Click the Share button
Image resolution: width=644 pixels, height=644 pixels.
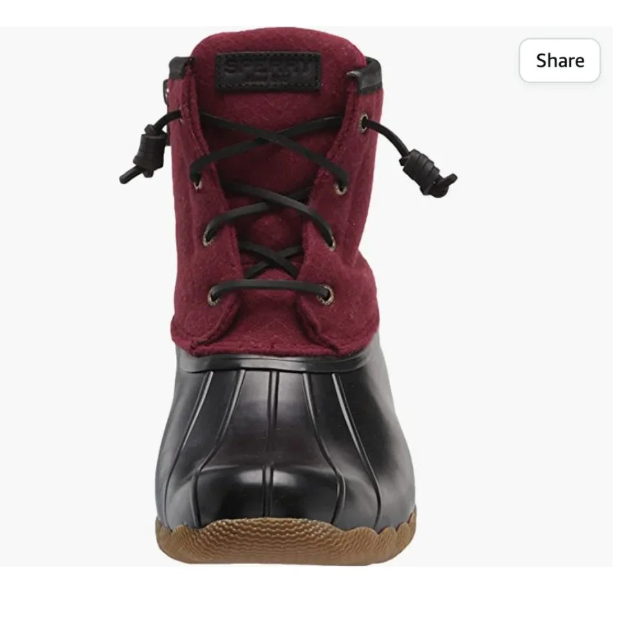coord(560,61)
